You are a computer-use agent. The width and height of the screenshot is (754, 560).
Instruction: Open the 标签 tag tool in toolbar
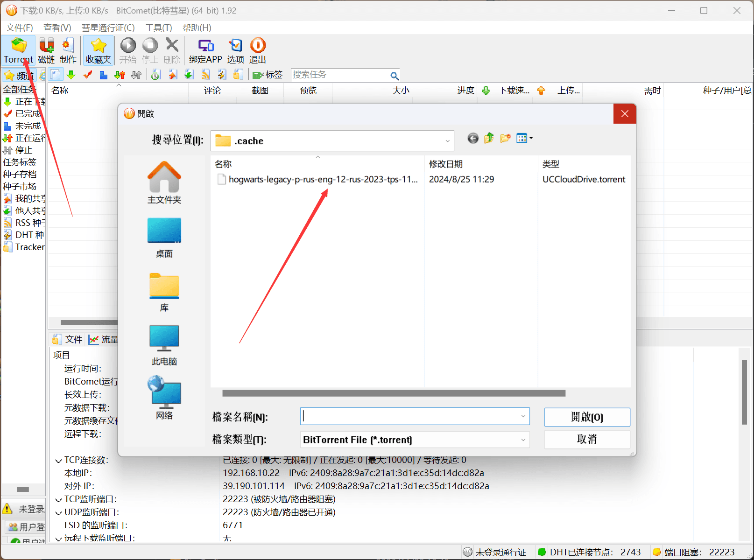(x=268, y=75)
